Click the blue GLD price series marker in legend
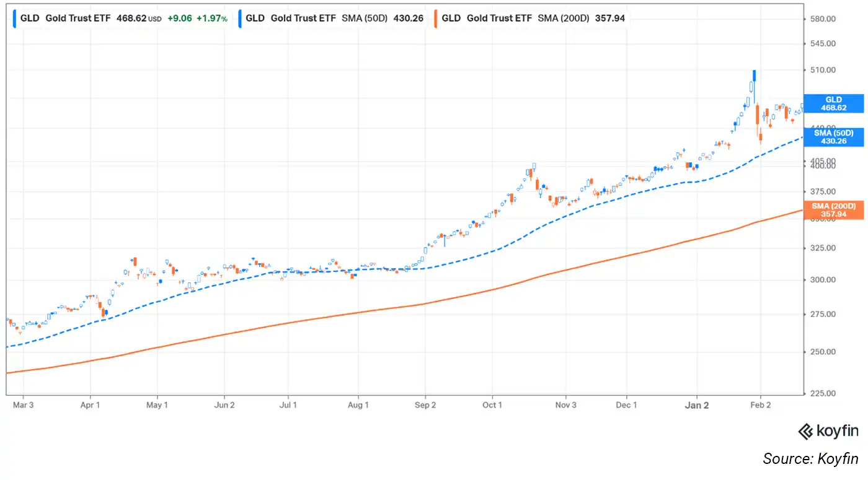868x480 pixels. click(15, 19)
